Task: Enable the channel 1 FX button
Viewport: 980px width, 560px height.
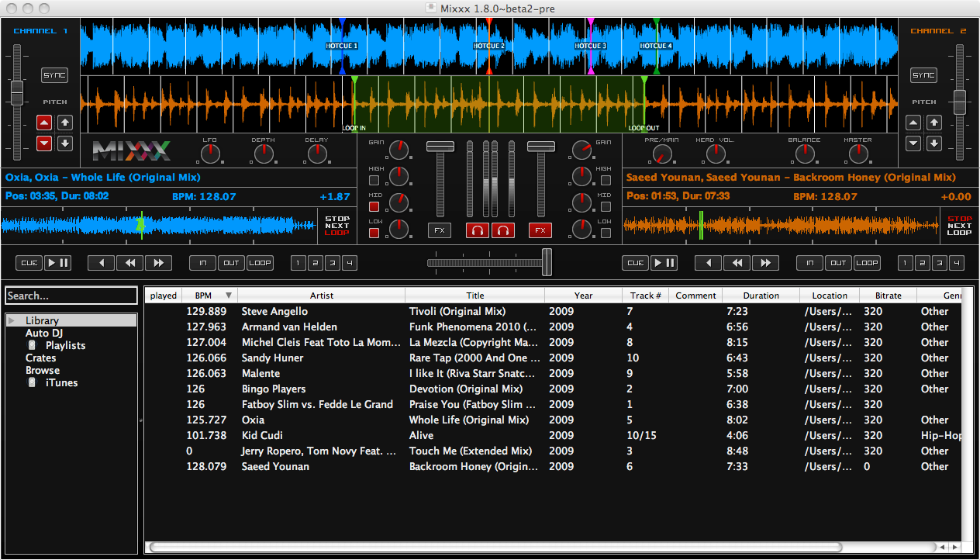Action: coord(439,230)
